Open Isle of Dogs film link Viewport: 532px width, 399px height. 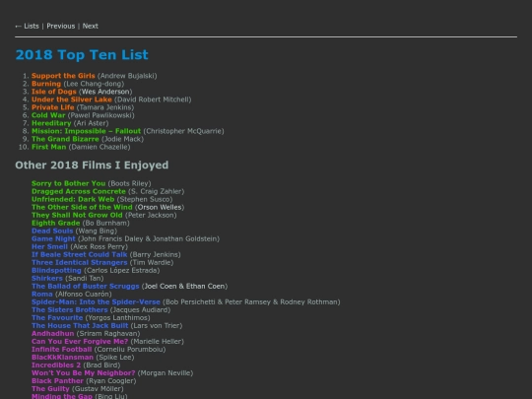[x=54, y=92]
